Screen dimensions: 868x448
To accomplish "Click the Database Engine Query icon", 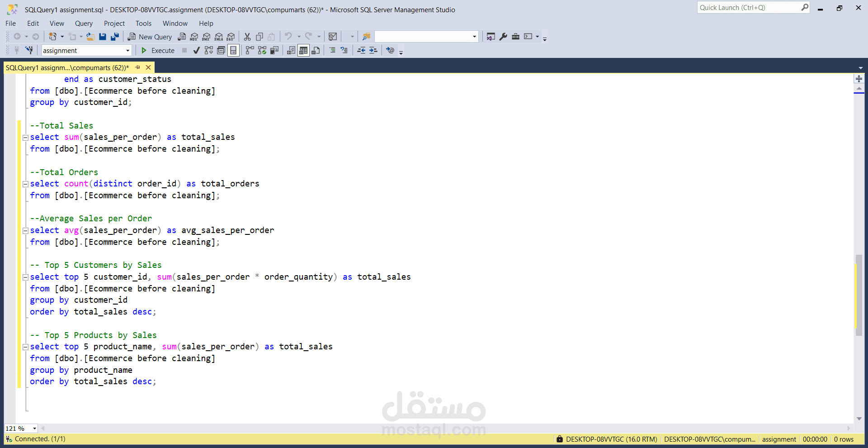I will [x=182, y=37].
